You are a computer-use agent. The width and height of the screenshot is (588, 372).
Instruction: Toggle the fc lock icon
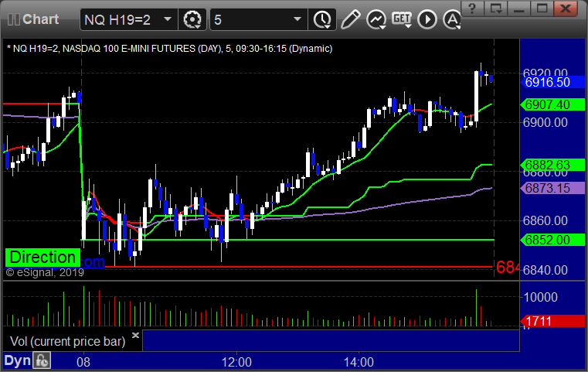[x=42, y=360]
